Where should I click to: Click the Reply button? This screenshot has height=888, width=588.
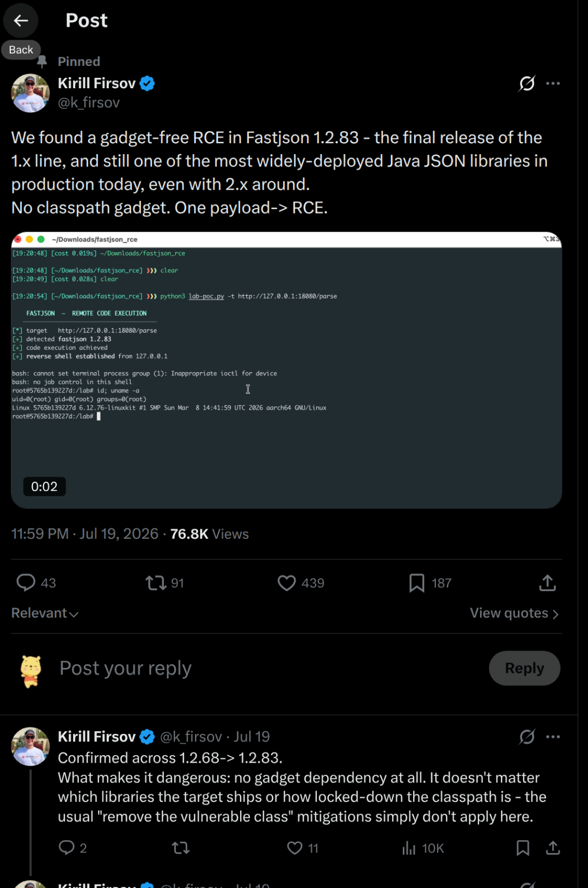(524, 668)
